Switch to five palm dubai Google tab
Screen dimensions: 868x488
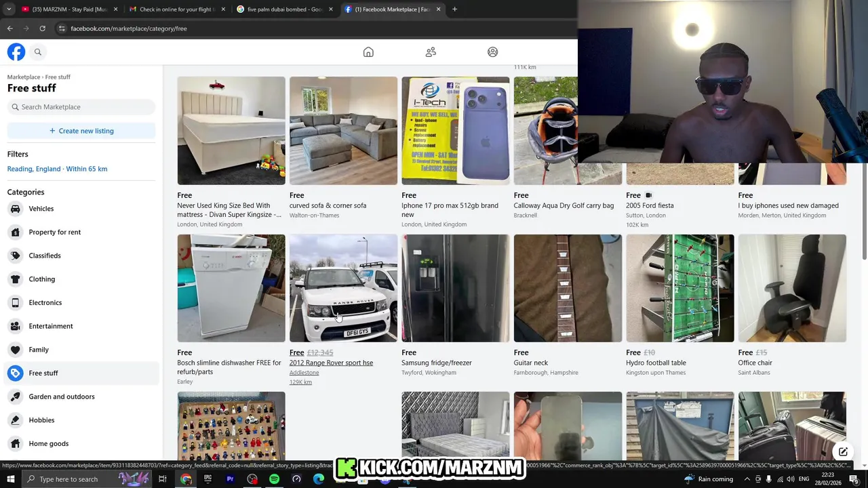285,9
